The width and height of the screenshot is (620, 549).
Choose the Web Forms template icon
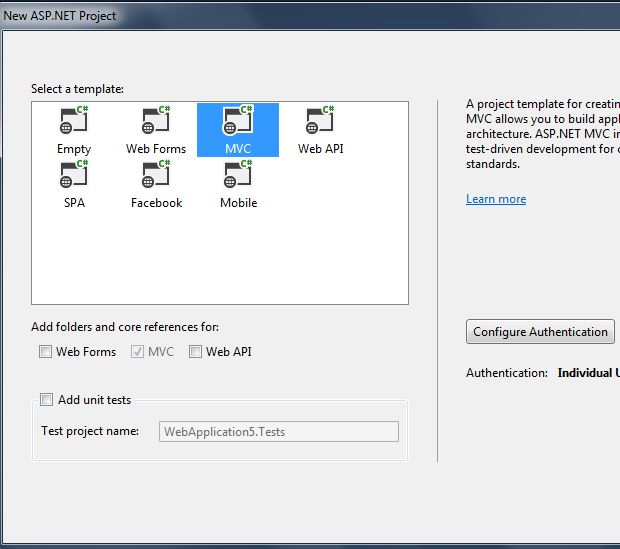click(156, 120)
